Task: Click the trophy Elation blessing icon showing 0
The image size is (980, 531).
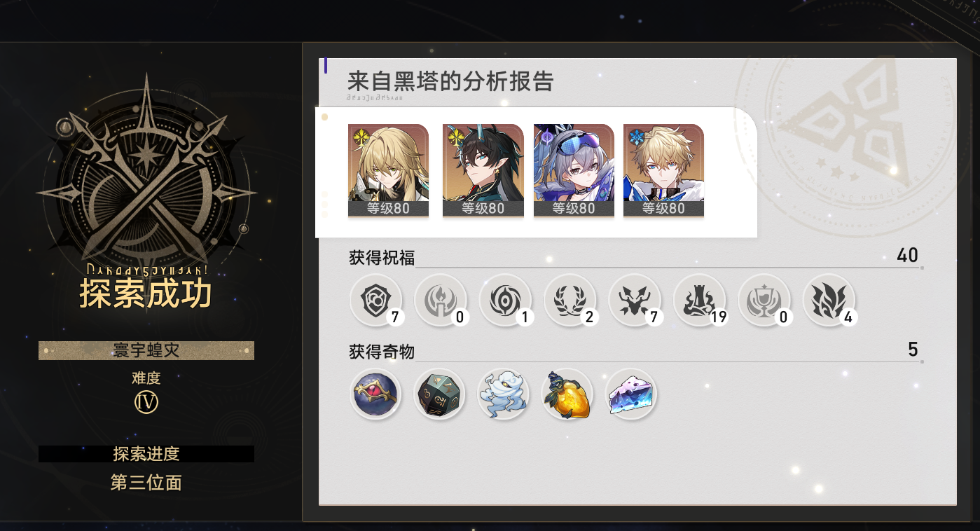Action: [x=764, y=300]
